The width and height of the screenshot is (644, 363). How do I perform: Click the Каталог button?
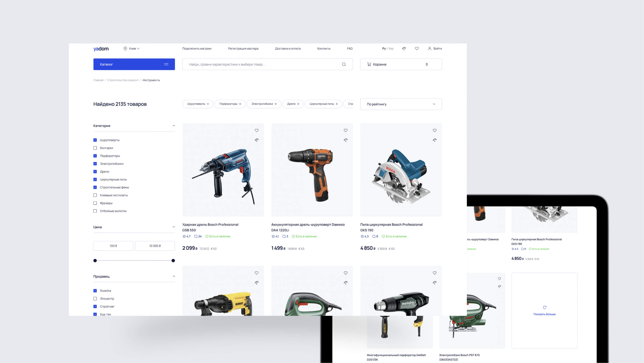point(134,64)
